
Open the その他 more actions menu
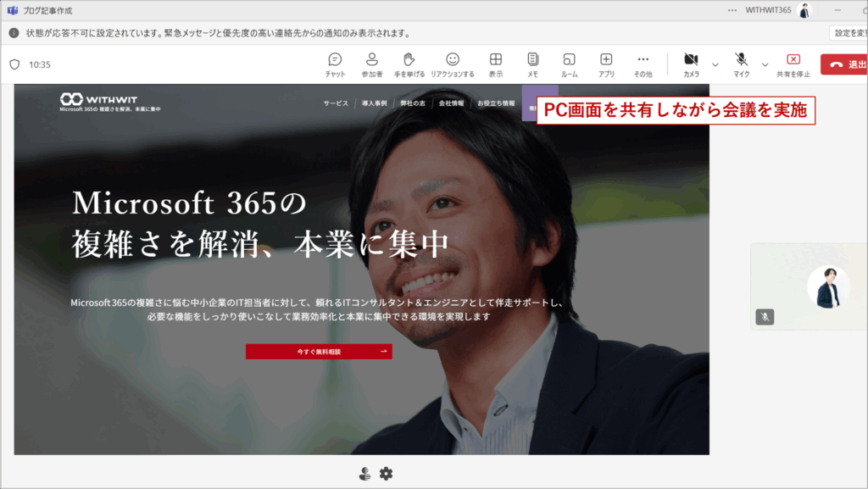tap(643, 64)
